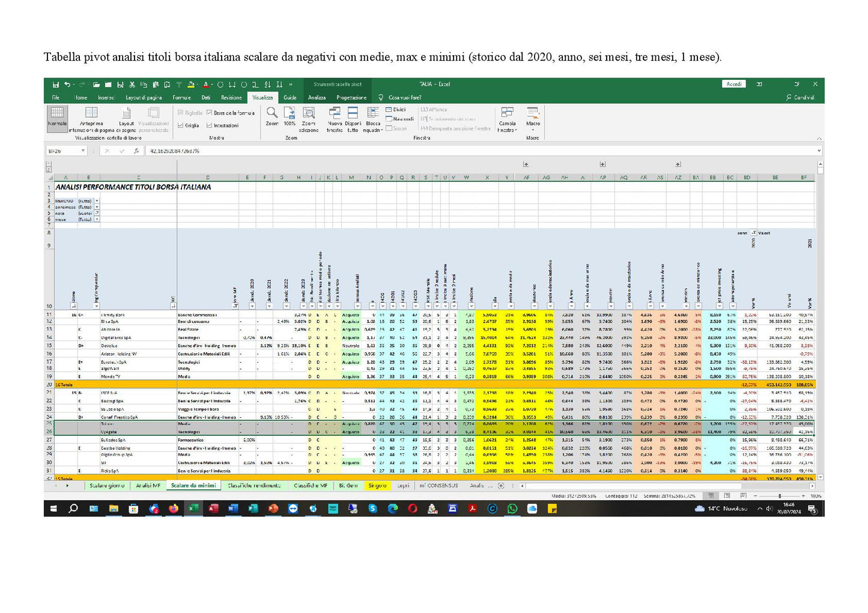This screenshot has width=868, height=613.
Task: Click the Inserisci ribbon tab
Action: [106, 97]
